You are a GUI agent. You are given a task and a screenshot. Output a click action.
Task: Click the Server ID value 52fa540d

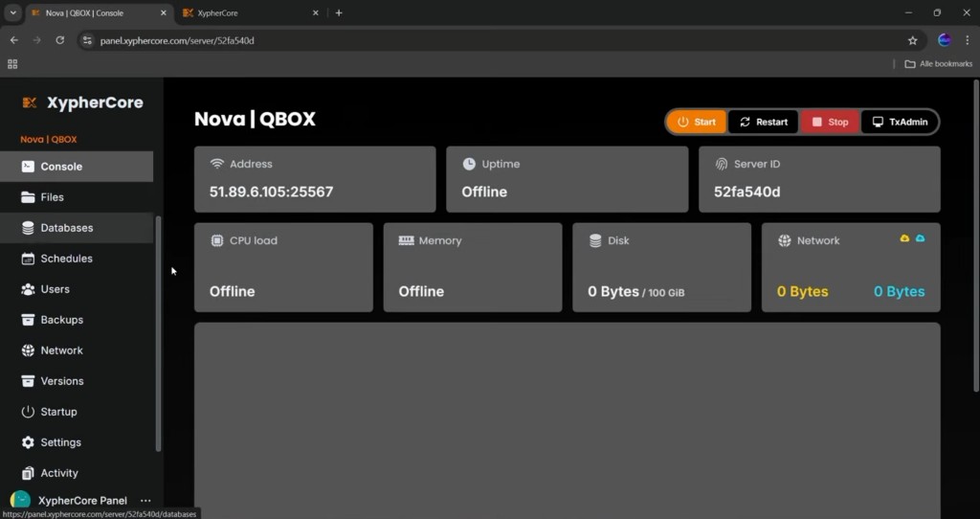tap(746, 192)
